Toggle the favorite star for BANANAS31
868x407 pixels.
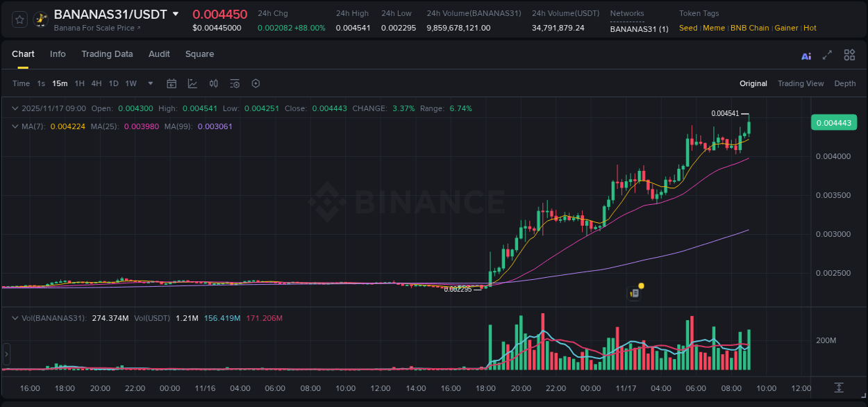coord(19,18)
